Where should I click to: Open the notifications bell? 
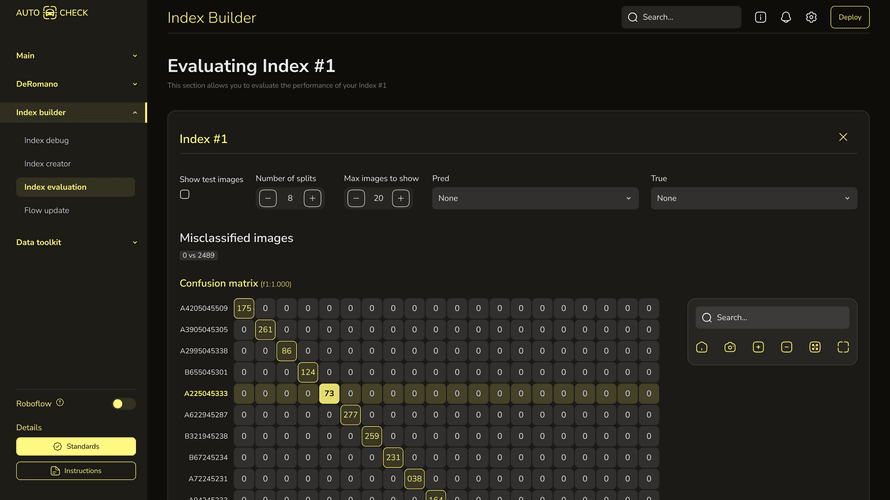tap(786, 17)
